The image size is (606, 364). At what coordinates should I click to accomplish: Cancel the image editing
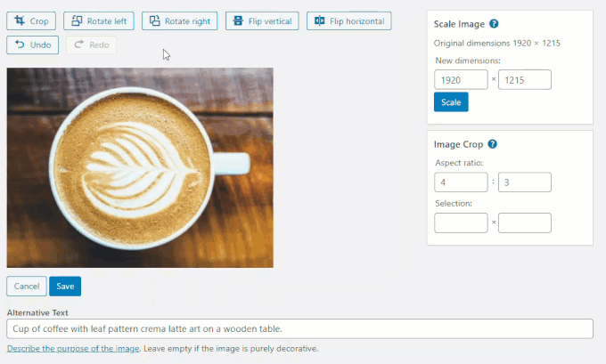point(27,286)
